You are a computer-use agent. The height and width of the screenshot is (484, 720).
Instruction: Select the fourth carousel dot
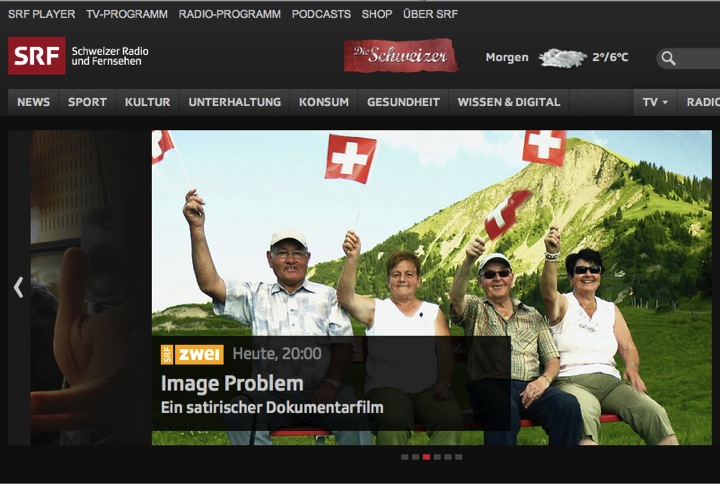[437, 457]
